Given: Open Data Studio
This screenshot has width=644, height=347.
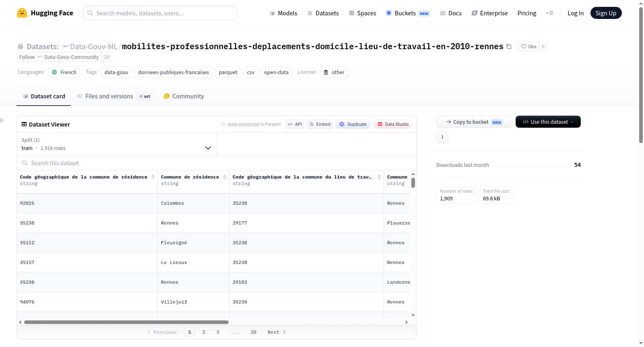Looking at the screenshot, I should coord(393,124).
